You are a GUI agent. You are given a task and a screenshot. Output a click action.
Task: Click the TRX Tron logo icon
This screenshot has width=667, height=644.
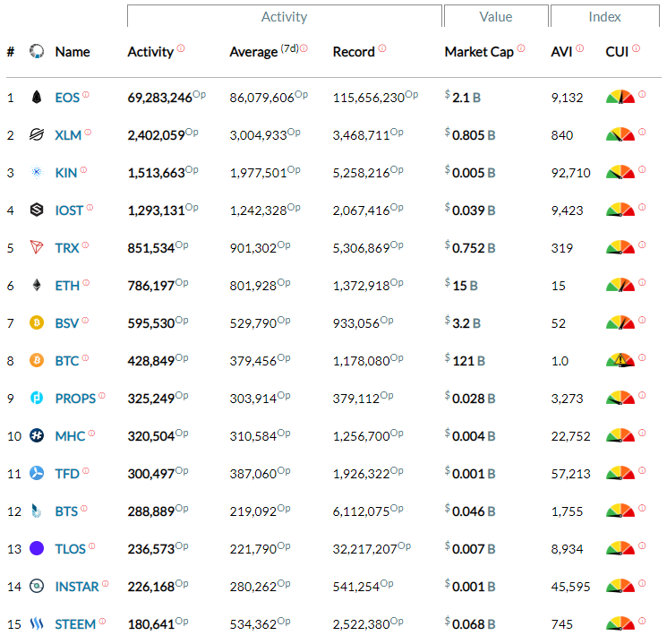point(37,248)
